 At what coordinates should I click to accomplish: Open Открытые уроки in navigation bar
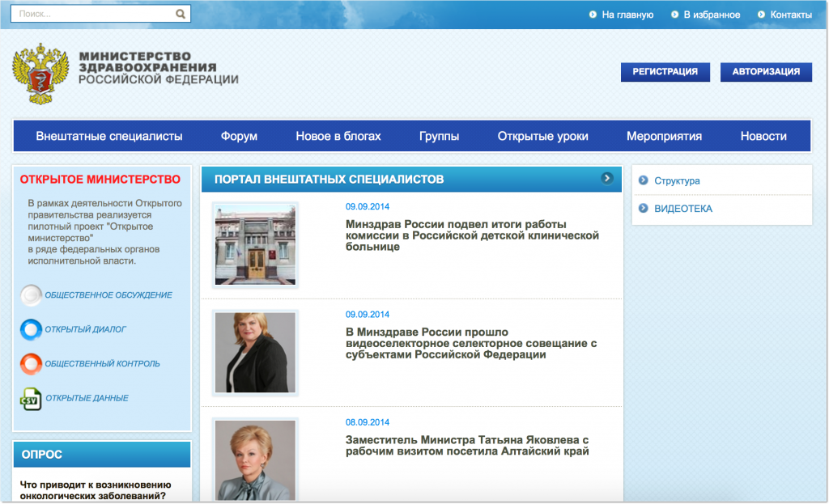(x=542, y=136)
